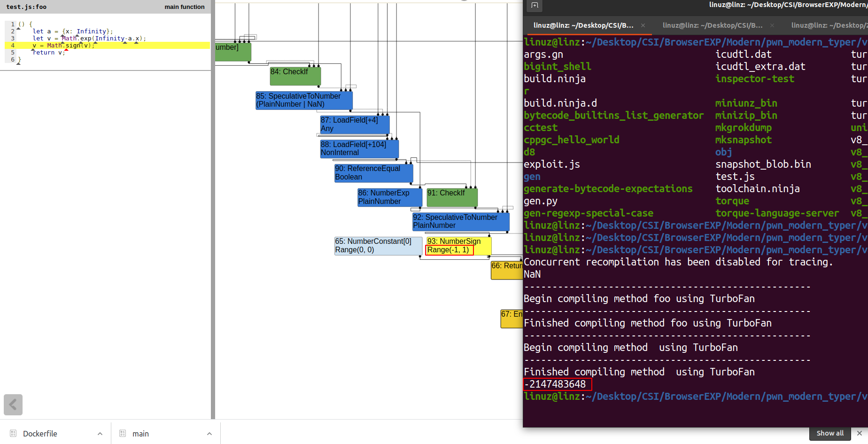The height and width of the screenshot is (444, 868).
Task: Select node 85: SpeculativeToNumber
Action: [x=303, y=100]
